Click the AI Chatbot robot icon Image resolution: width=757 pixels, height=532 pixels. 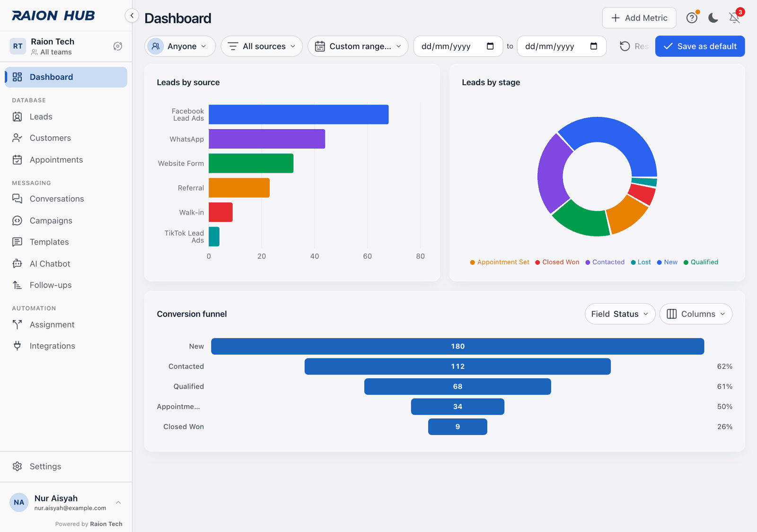pos(18,264)
